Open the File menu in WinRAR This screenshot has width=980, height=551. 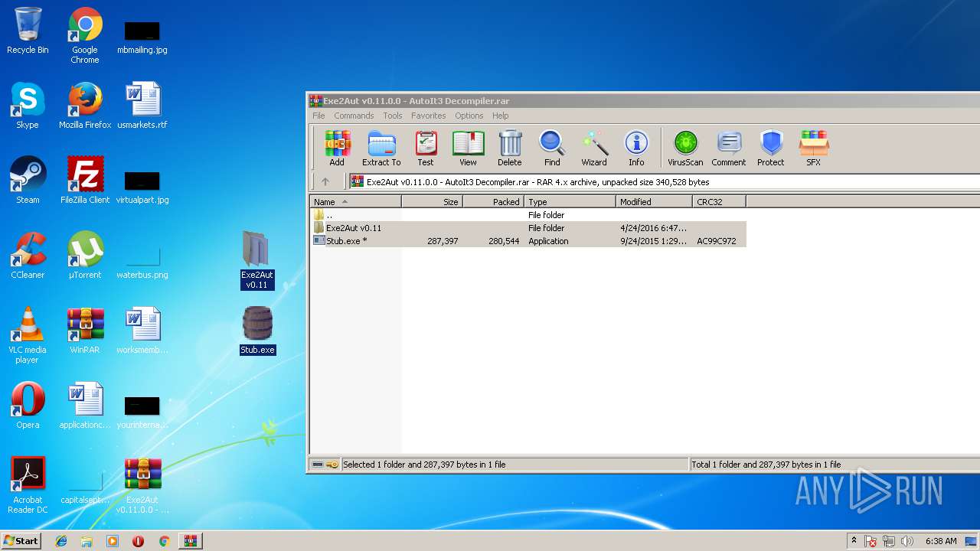pos(318,116)
